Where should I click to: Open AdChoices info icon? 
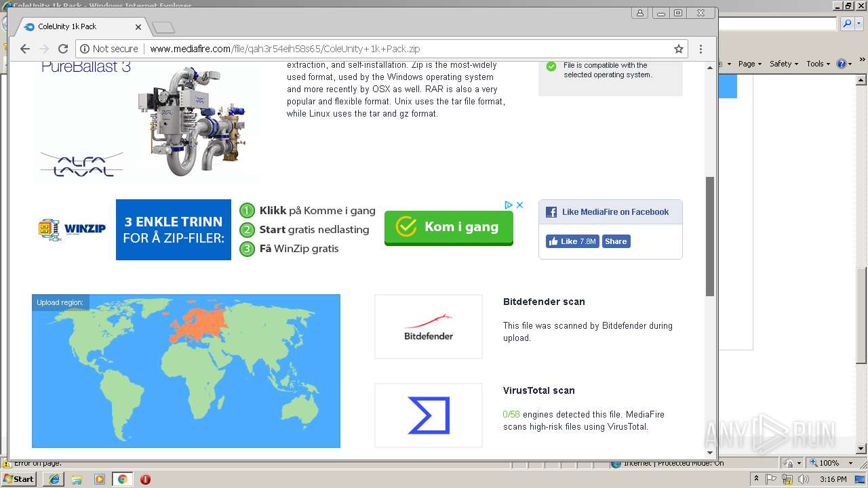pos(509,205)
